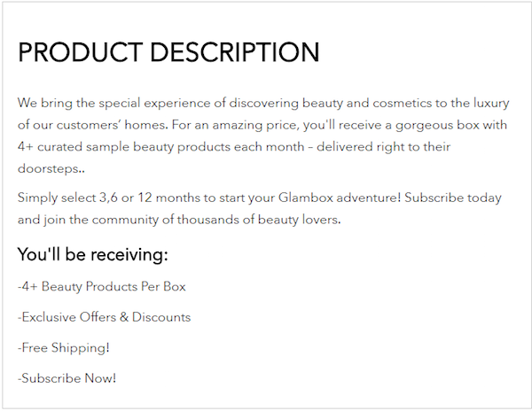Click the "PRODUCT DESCRIPTION" heading
The width and height of the screenshot is (532, 411).
point(168,52)
